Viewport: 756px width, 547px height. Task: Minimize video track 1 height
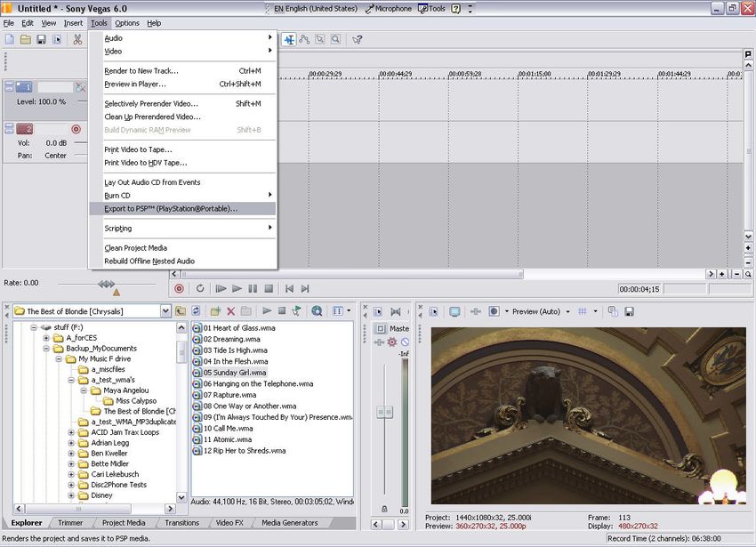click(9, 84)
